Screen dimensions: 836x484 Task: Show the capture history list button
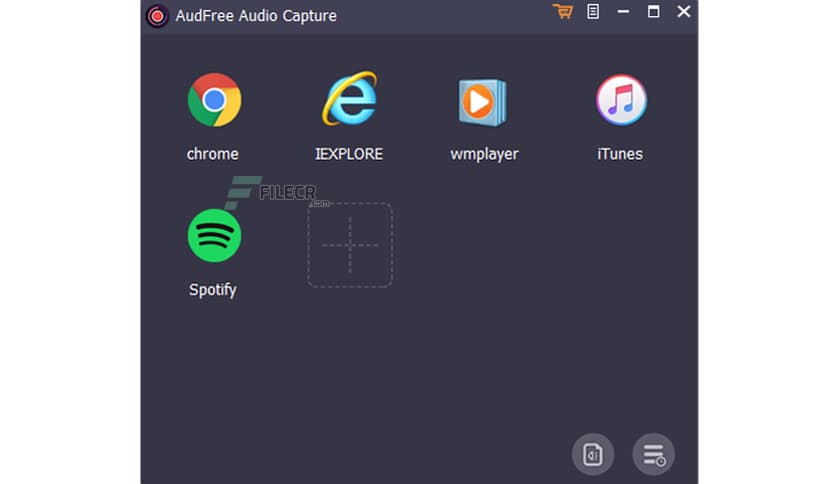tap(654, 454)
